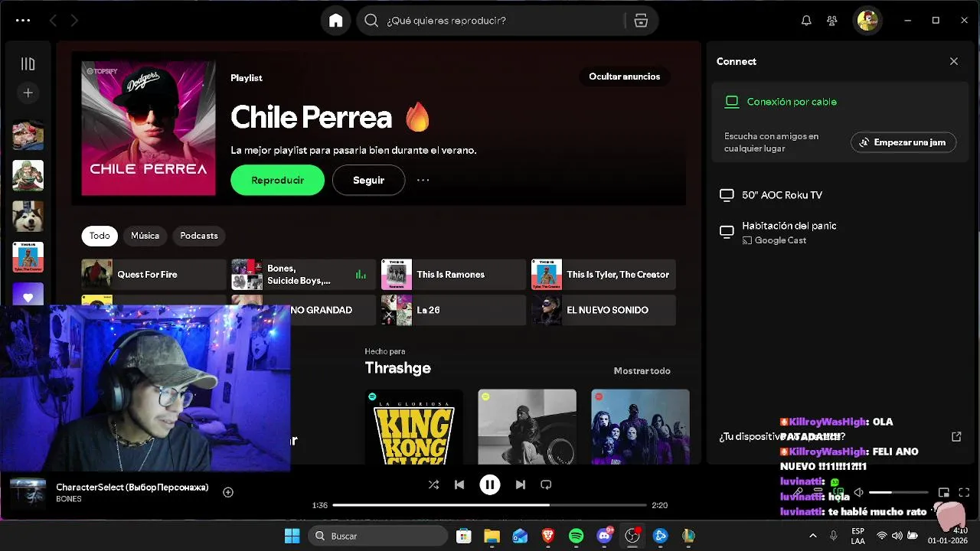Open the husky dog sidebar playlist thumbnail

(x=28, y=217)
